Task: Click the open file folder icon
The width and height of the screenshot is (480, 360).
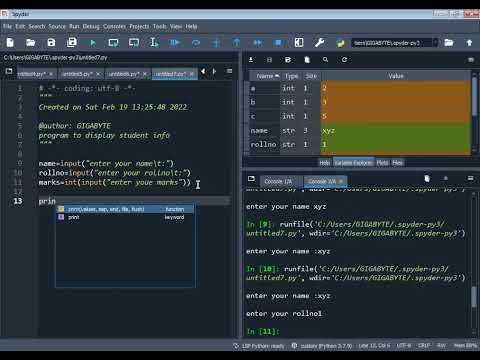Action: (31, 43)
